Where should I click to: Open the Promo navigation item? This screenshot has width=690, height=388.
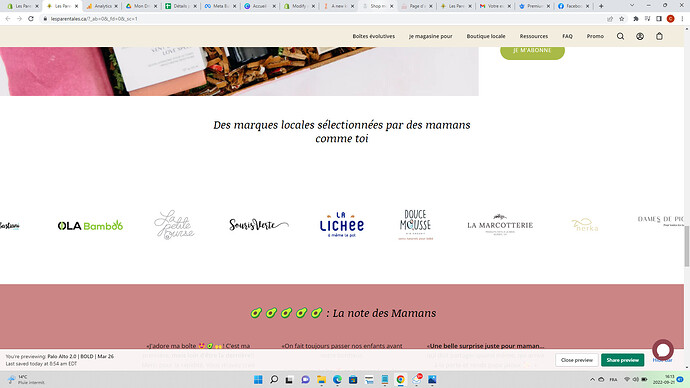click(x=595, y=37)
